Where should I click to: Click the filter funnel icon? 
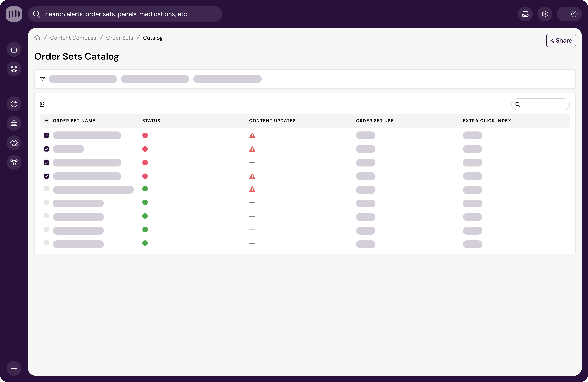pyautogui.click(x=42, y=79)
